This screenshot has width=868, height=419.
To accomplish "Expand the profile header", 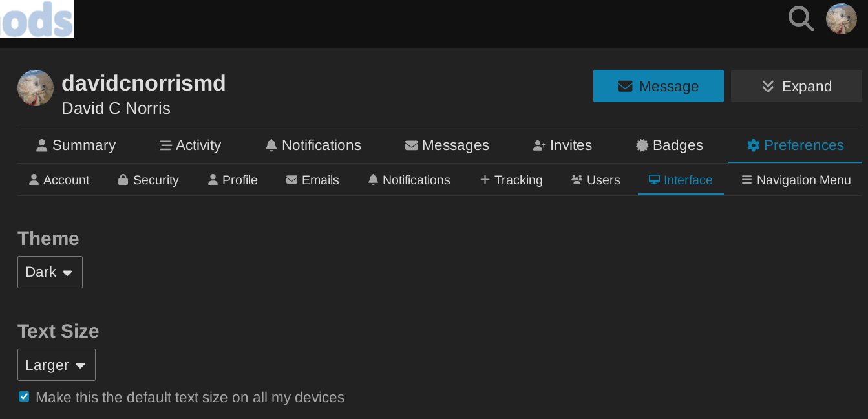I will 796,86.
